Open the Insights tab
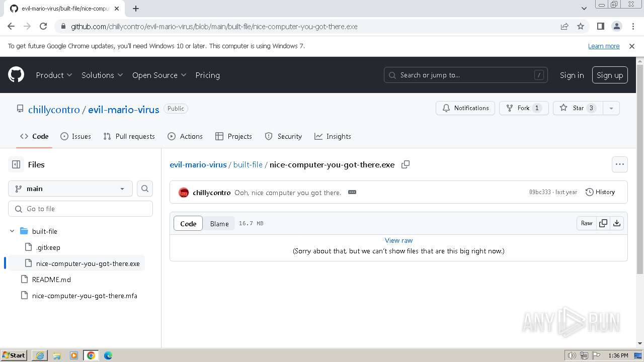The width and height of the screenshot is (644, 362). point(333,136)
